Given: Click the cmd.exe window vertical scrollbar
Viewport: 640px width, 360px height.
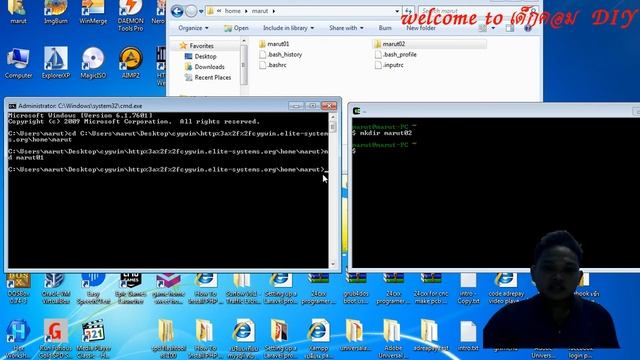Looking at the screenshot, I should pos(333,190).
